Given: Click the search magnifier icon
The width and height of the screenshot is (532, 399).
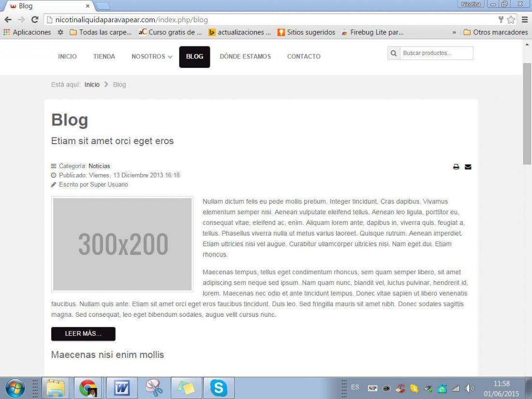Looking at the screenshot, I should pyautogui.click(x=394, y=53).
